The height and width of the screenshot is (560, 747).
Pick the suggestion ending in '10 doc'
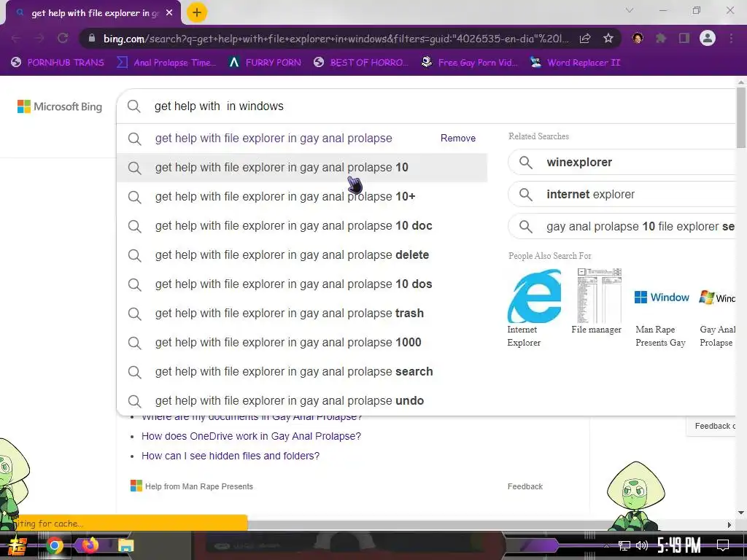point(302,226)
